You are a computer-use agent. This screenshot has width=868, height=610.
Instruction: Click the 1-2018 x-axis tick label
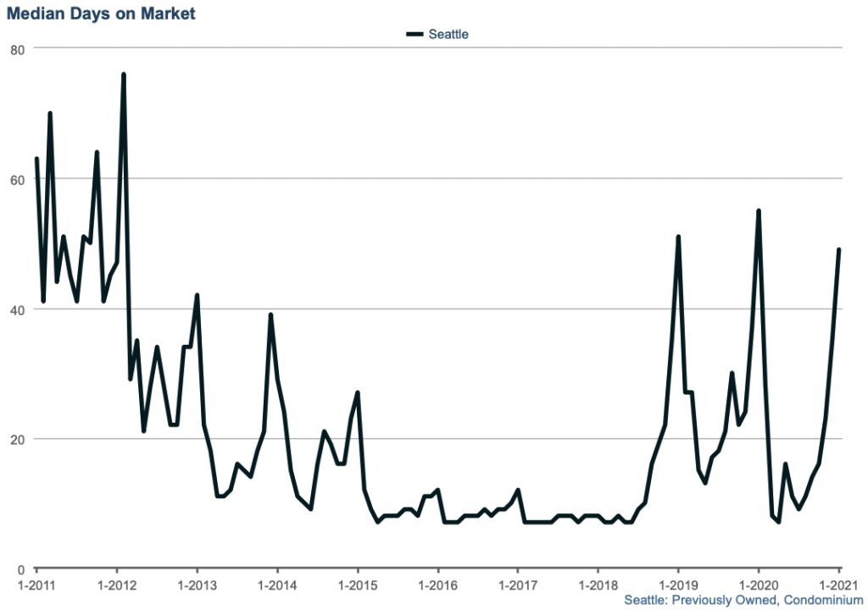[598, 585]
